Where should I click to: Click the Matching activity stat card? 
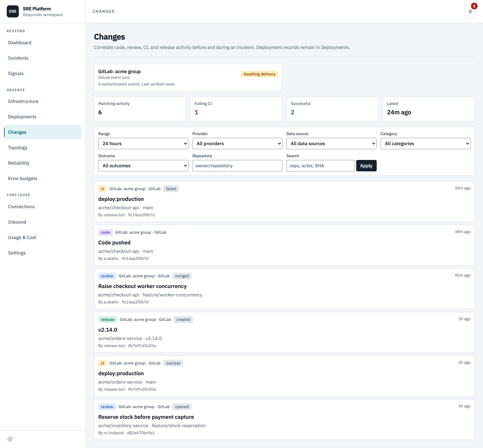(140, 109)
